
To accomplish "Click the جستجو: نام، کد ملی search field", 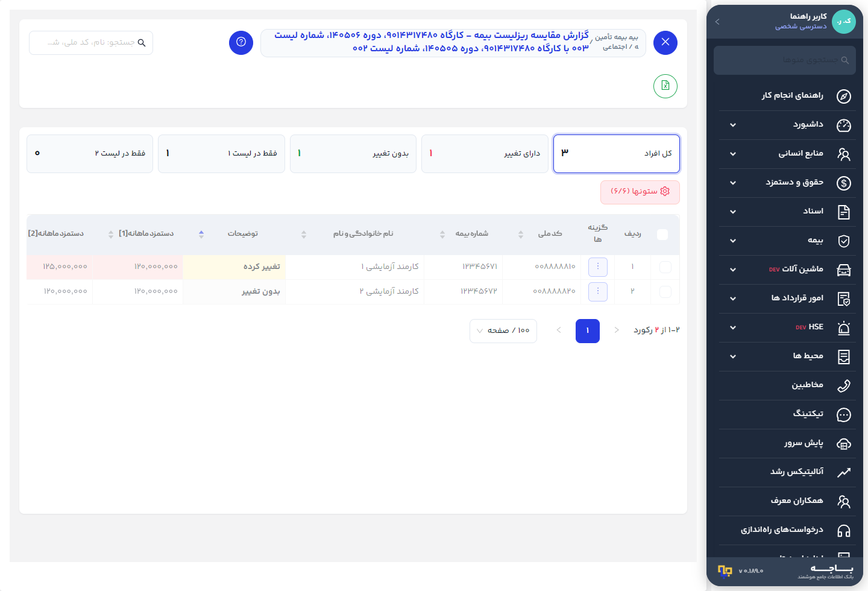I will coord(91,43).
